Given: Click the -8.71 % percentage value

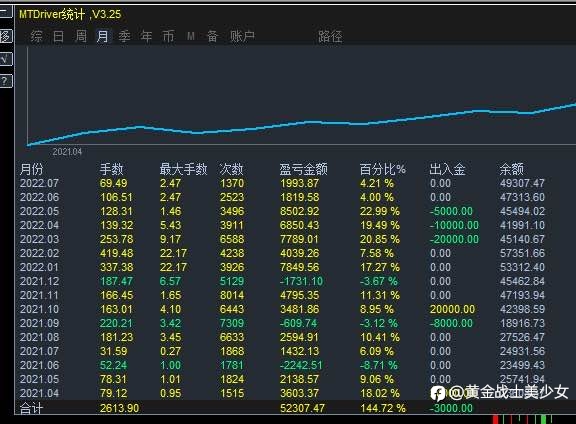Looking at the screenshot, I should click(x=379, y=365).
